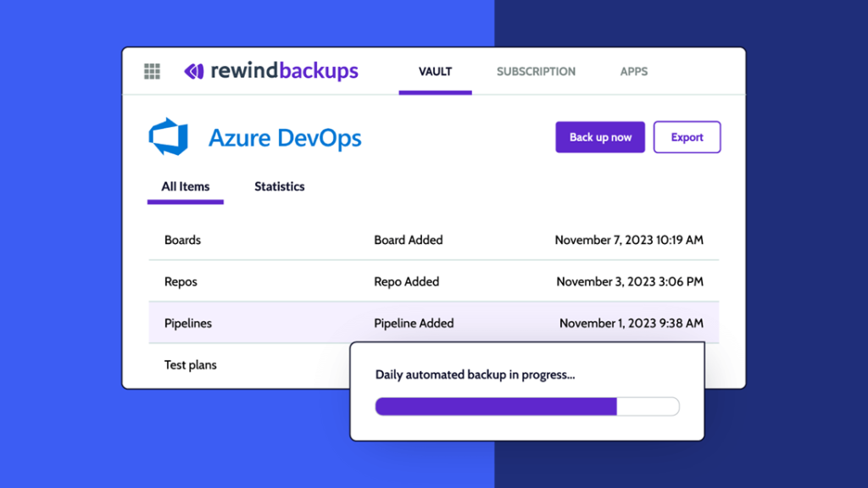868x488 pixels.
Task: Click the Azure DevOps heading text
Action: coord(285,138)
